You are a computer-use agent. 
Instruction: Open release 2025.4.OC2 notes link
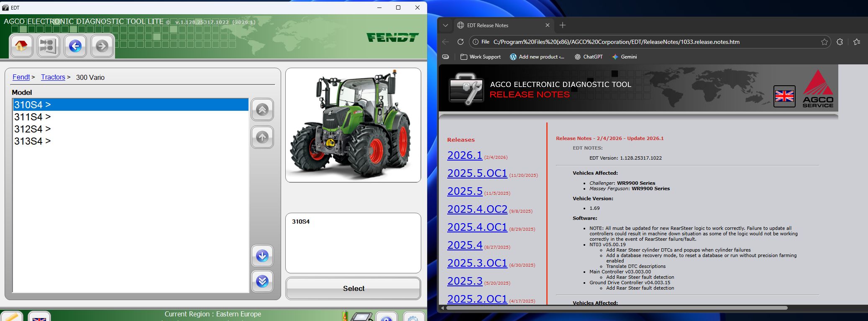[477, 209]
